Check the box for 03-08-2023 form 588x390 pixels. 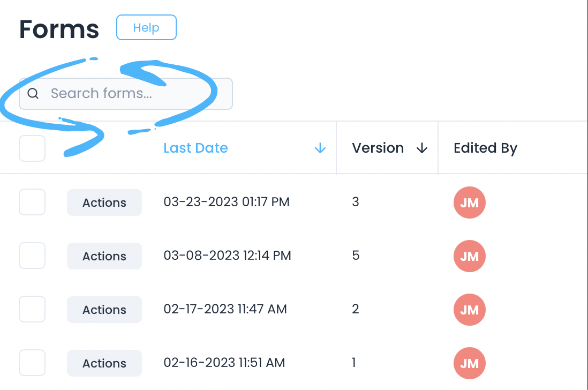(x=32, y=256)
